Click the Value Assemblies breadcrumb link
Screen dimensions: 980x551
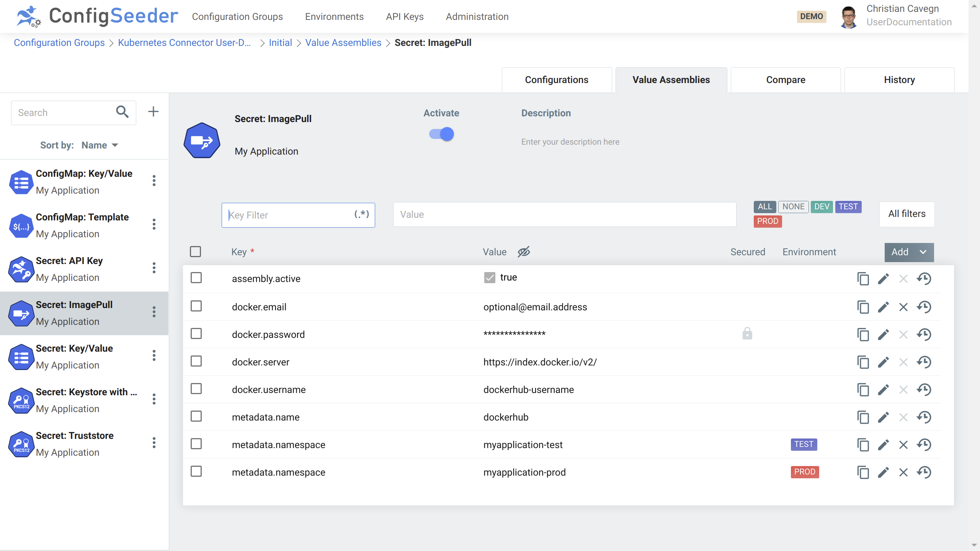[x=344, y=43]
